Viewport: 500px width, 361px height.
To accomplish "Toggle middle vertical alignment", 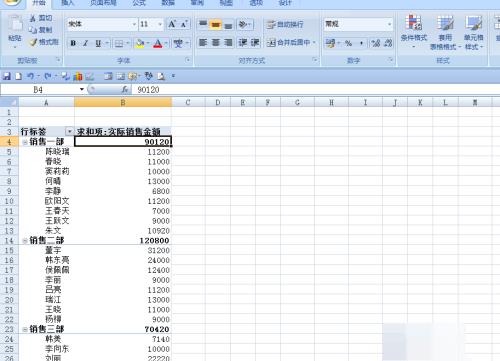I will [x=216, y=24].
